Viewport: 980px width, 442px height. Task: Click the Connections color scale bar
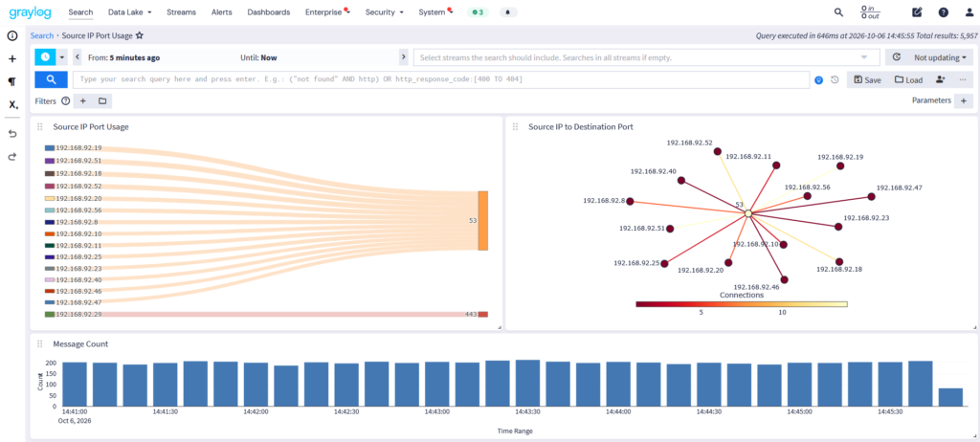[742, 304]
